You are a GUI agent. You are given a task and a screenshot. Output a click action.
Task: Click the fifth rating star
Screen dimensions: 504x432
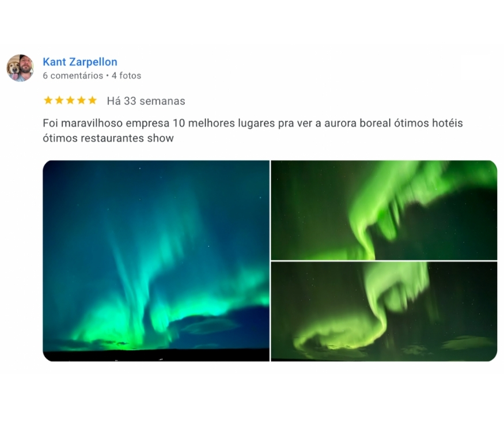click(x=92, y=100)
